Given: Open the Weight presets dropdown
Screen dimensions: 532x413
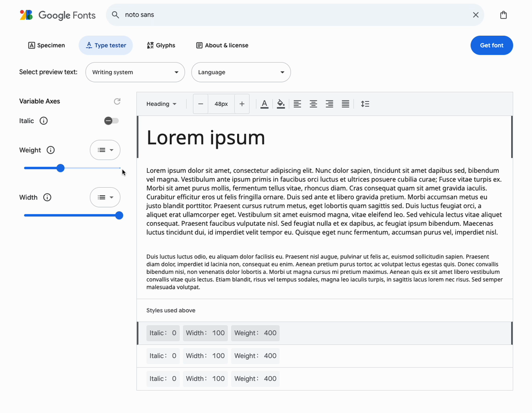Looking at the screenshot, I should tap(105, 150).
